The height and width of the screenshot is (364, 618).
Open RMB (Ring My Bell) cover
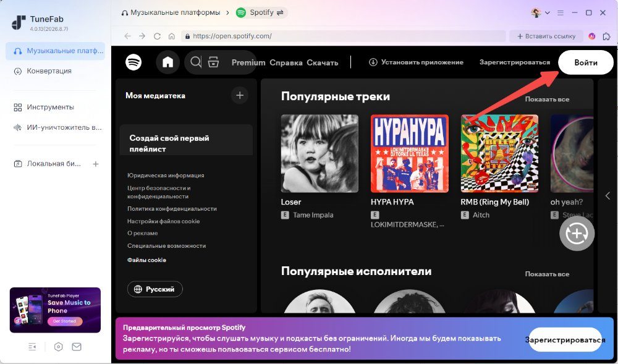point(499,153)
